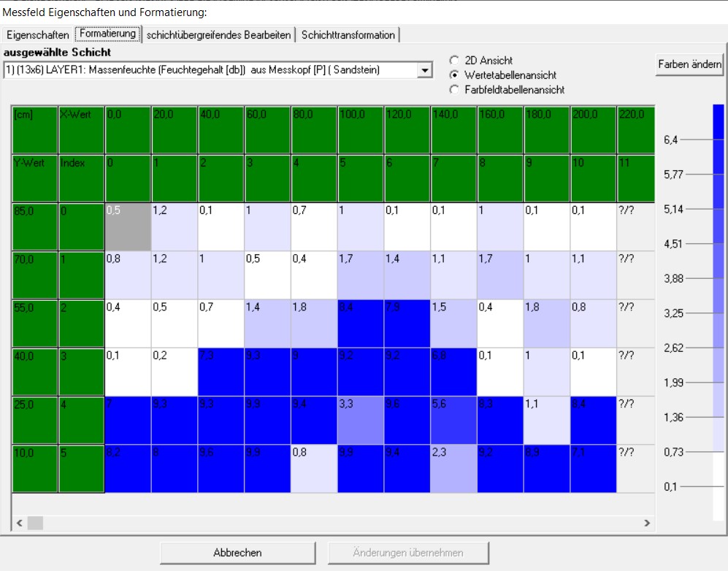Screen dimensions: 728x571
Task: Switch to the Eigenschaften tab
Action: [x=37, y=35]
